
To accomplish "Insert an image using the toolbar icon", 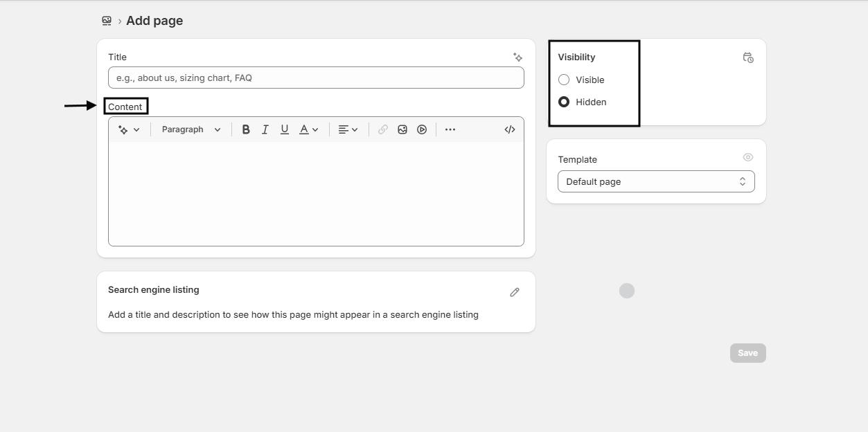I will [x=402, y=129].
